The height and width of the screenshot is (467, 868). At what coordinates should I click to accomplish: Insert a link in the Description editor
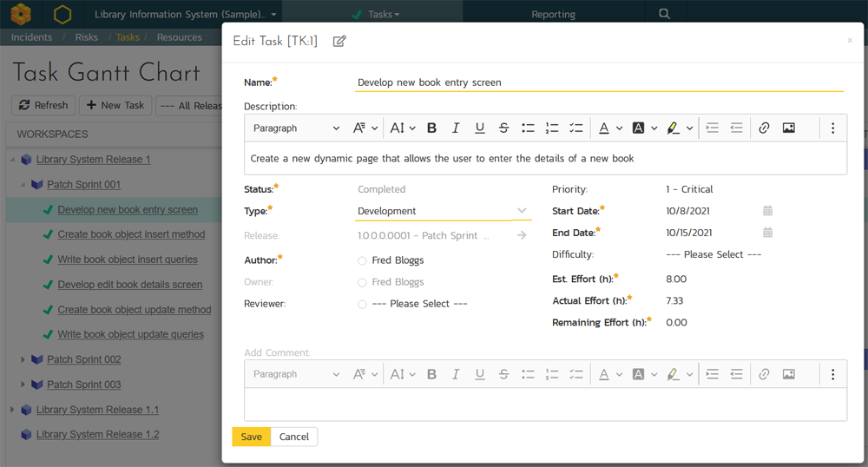(x=764, y=128)
